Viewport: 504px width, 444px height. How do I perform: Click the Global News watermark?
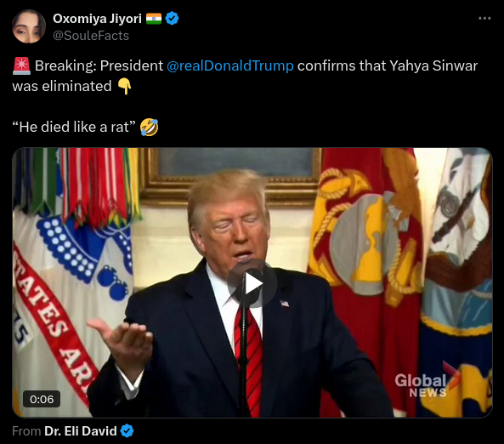pos(426,383)
